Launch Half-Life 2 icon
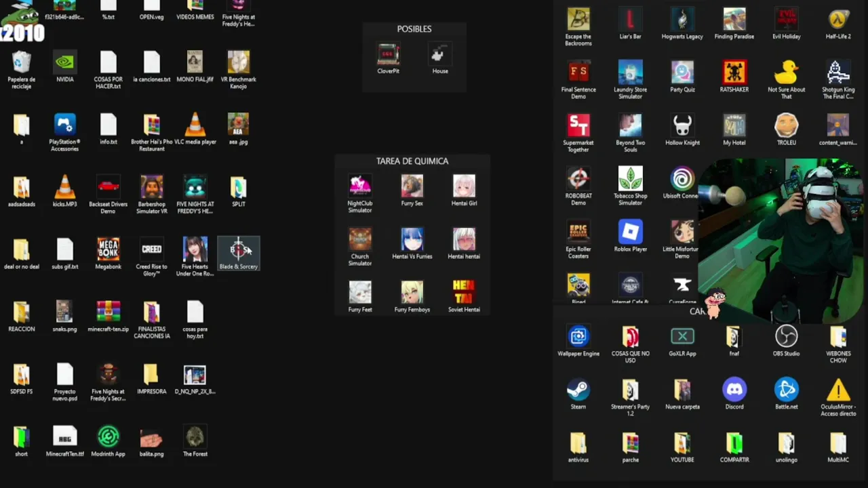The image size is (868, 488). pyautogui.click(x=838, y=19)
